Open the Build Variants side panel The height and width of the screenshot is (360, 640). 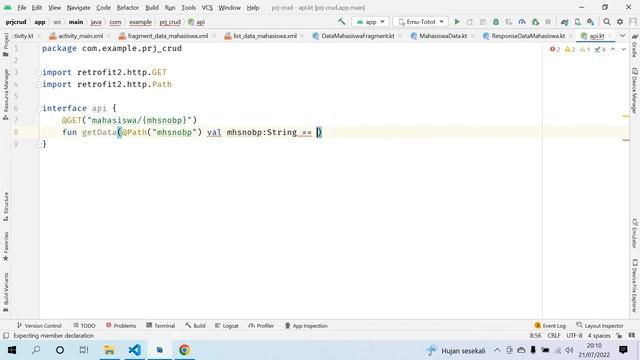coord(6,292)
